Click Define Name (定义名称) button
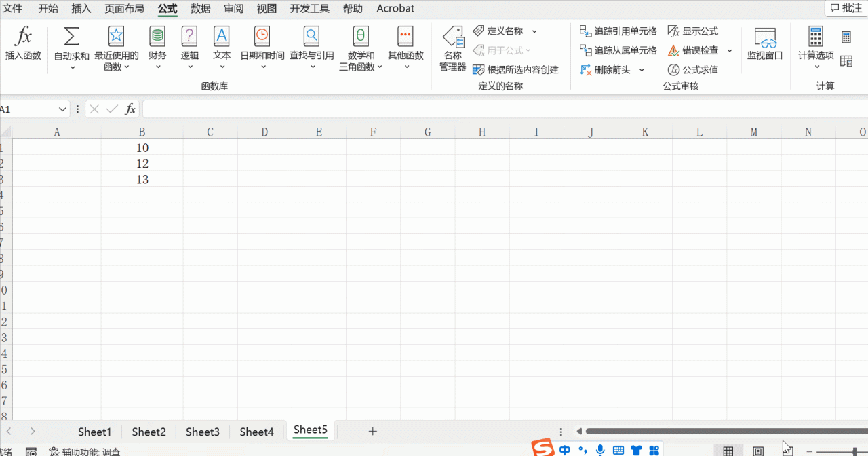The width and height of the screenshot is (868, 456). click(498, 31)
